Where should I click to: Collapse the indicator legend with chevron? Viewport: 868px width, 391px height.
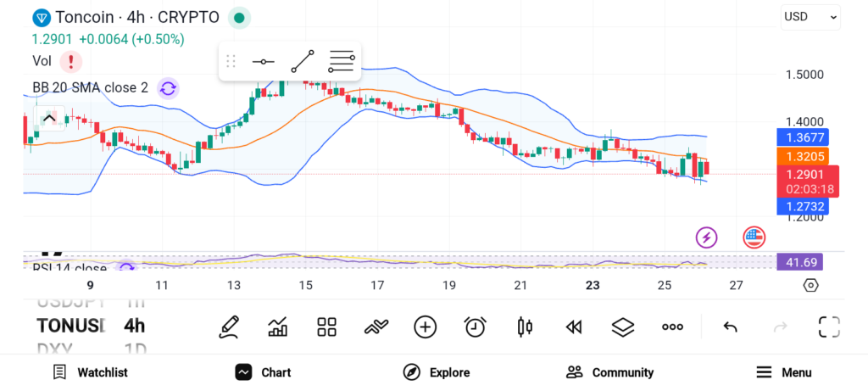pos(49,118)
